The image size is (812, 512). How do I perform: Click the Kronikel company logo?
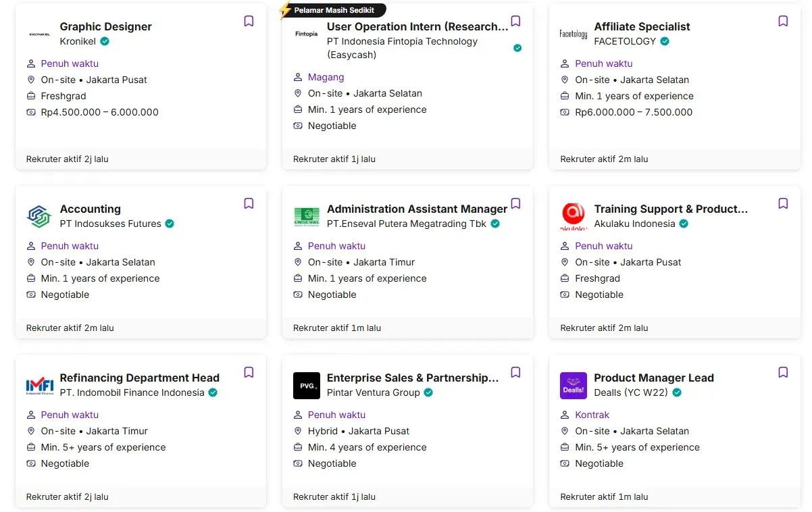[x=39, y=34]
